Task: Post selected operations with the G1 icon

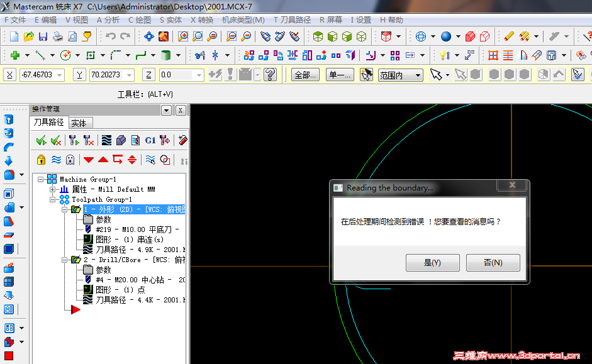Action: [x=150, y=141]
